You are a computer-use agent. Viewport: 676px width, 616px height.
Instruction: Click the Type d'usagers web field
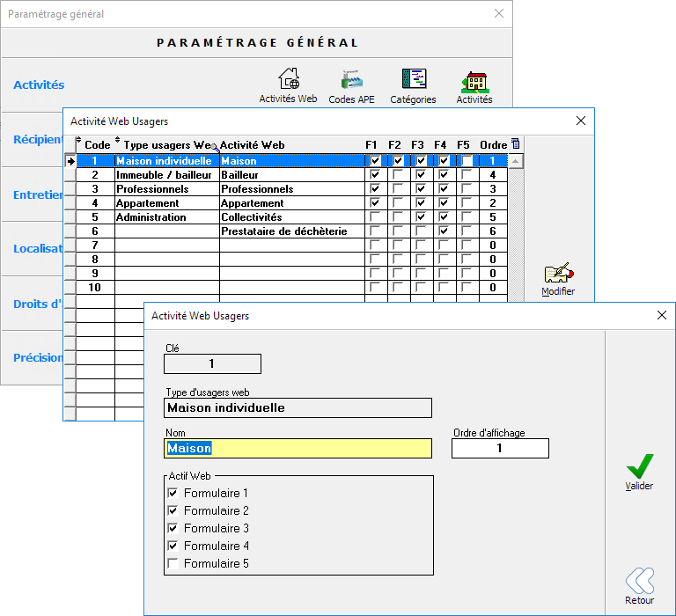pos(298,407)
